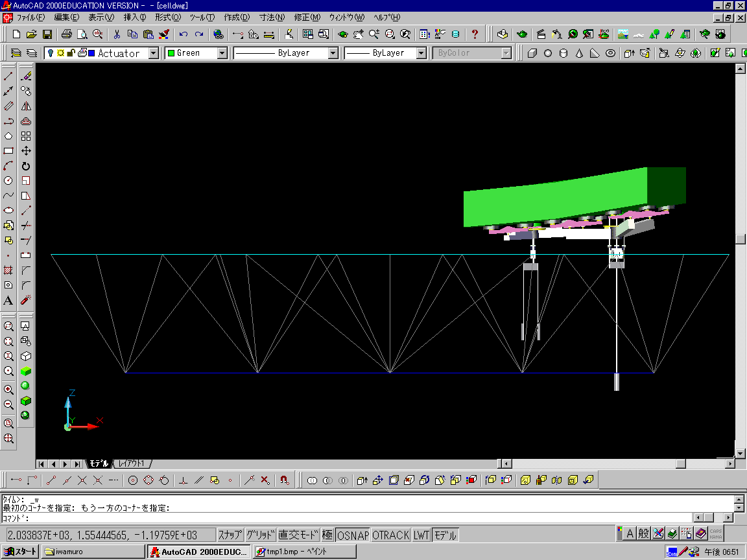Toggle 直交モード ortho mode

pyautogui.click(x=298, y=535)
